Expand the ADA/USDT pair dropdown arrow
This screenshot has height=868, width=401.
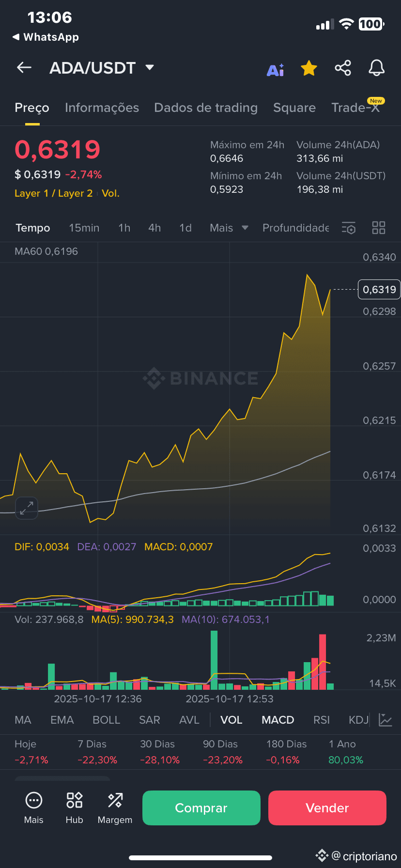click(150, 67)
